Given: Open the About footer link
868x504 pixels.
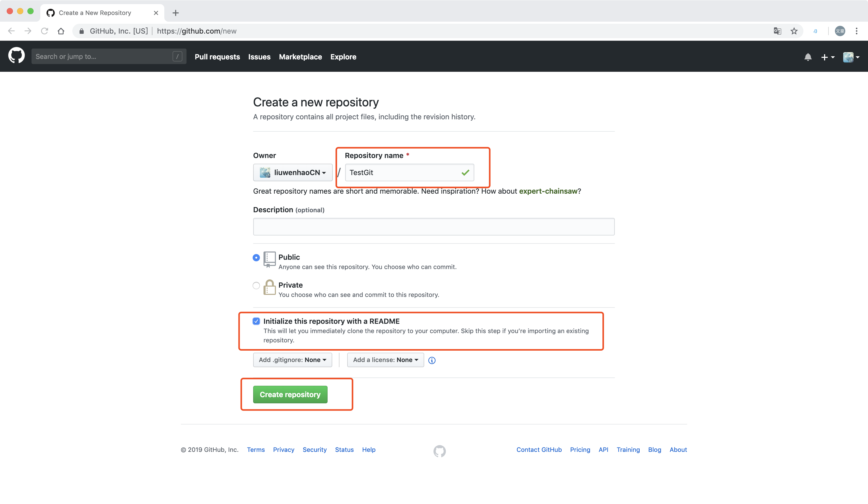Looking at the screenshot, I should [678, 450].
